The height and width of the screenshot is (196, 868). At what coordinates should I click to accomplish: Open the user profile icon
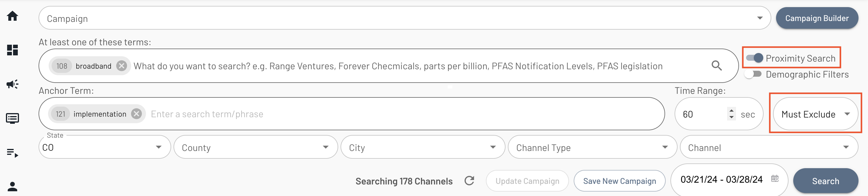point(12,186)
